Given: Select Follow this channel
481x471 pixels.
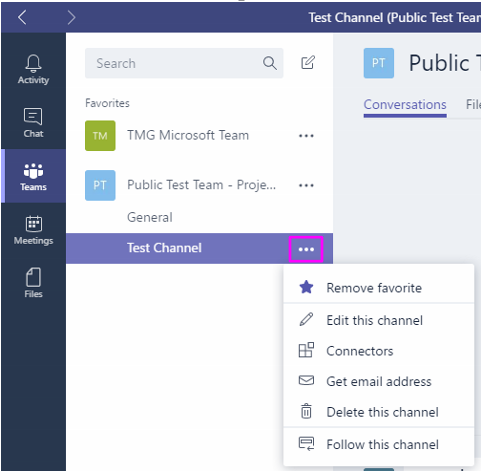Looking at the screenshot, I should coord(379,444).
